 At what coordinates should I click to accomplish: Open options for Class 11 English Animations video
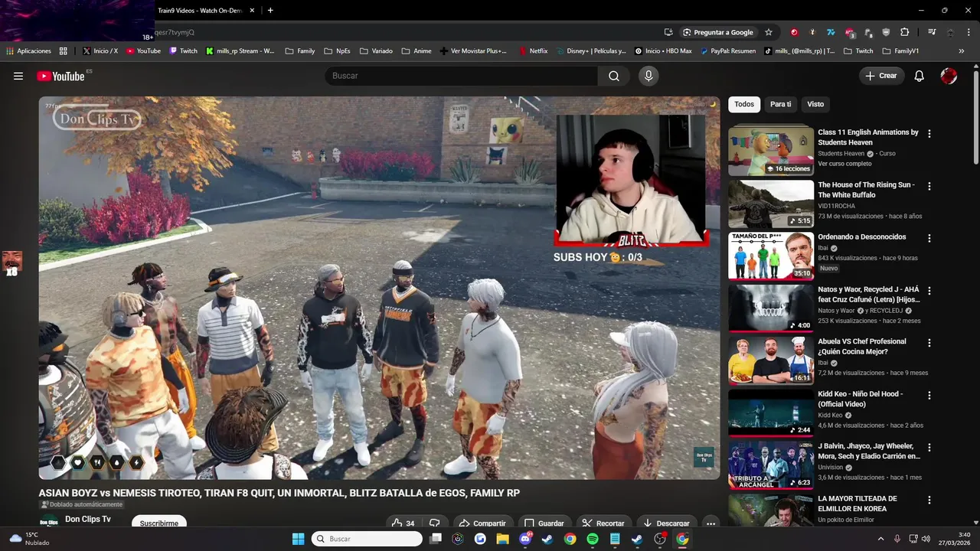(x=929, y=133)
